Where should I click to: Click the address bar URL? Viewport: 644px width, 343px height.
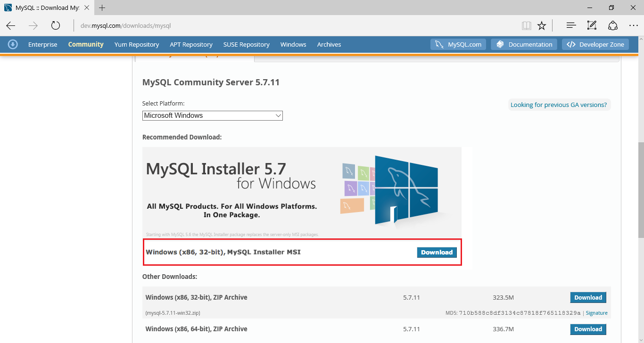[125, 25]
